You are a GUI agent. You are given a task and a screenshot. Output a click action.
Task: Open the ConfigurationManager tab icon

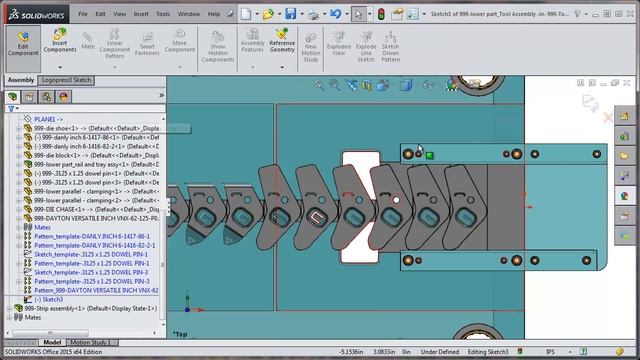[x=46, y=97]
